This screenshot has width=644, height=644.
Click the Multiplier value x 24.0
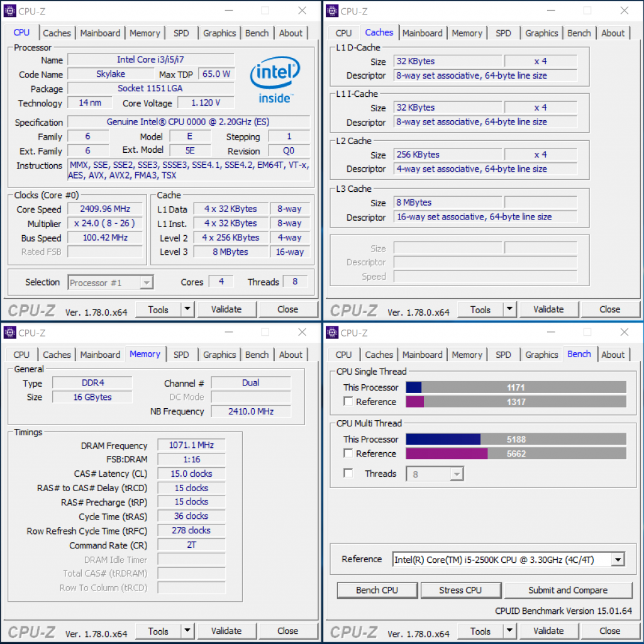(105, 223)
